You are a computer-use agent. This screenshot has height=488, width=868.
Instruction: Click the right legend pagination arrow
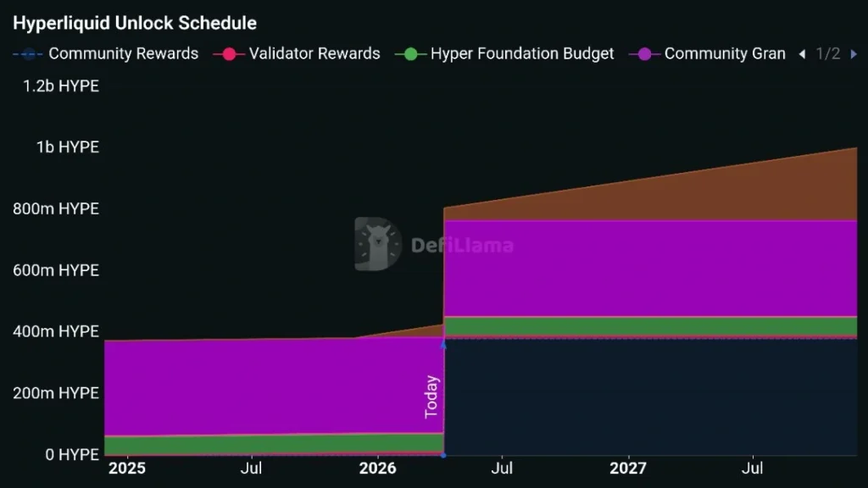(855, 53)
